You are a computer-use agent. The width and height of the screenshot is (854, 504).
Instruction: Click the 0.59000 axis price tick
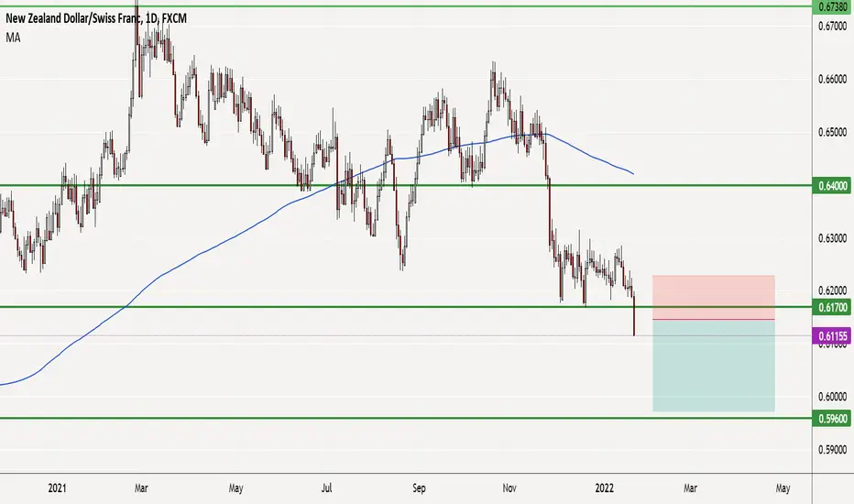833,450
